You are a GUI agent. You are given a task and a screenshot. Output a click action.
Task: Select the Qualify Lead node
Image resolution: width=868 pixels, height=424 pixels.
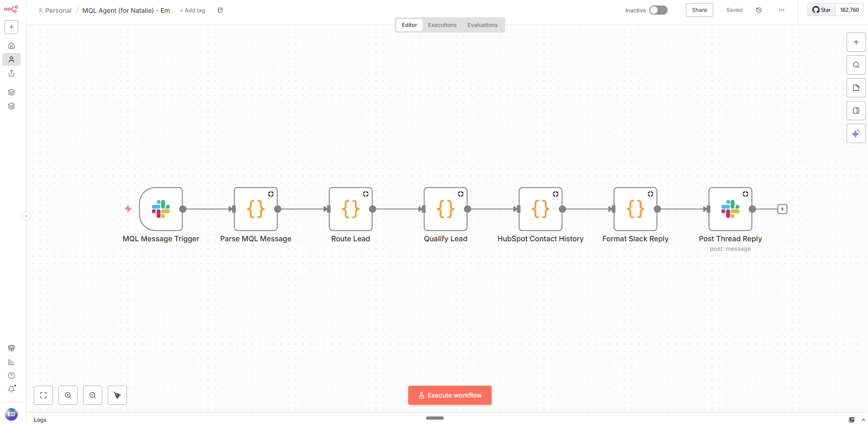(445, 209)
